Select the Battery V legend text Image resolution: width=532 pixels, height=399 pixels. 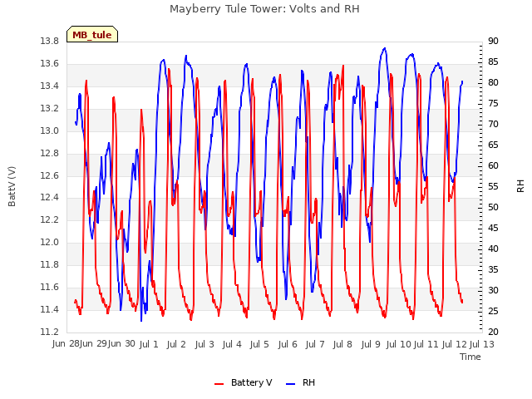[251, 382]
